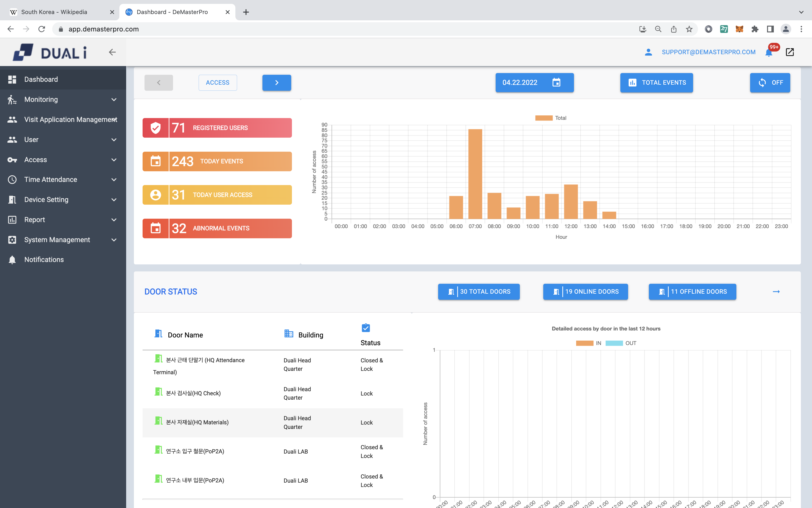Click the 19 ONLINE DOORS button
Image resolution: width=812 pixels, height=508 pixels.
coord(586,292)
